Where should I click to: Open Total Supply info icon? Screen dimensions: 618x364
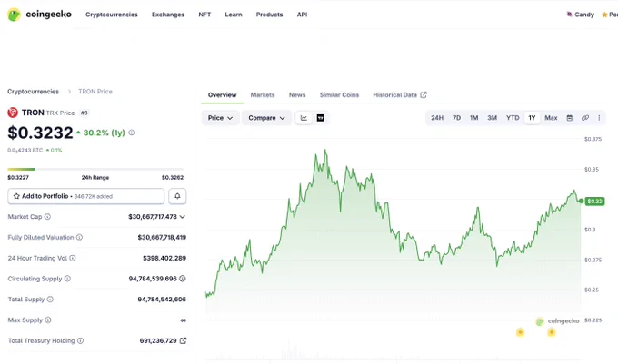(50, 300)
